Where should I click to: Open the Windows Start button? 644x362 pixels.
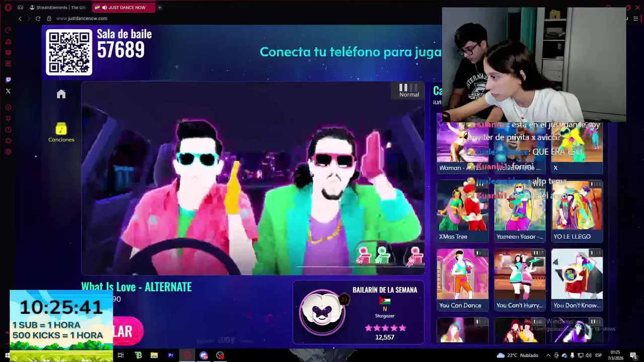click(x=7, y=355)
